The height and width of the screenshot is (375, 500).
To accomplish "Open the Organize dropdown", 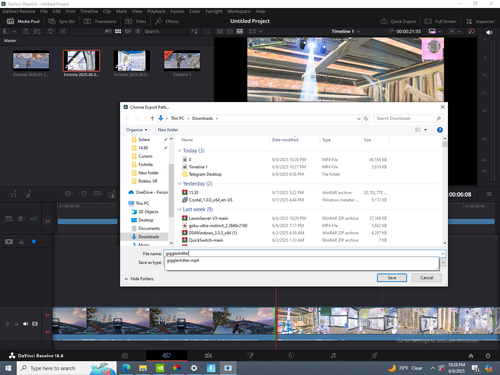I will pyautogui.click(x=137, y=130).
